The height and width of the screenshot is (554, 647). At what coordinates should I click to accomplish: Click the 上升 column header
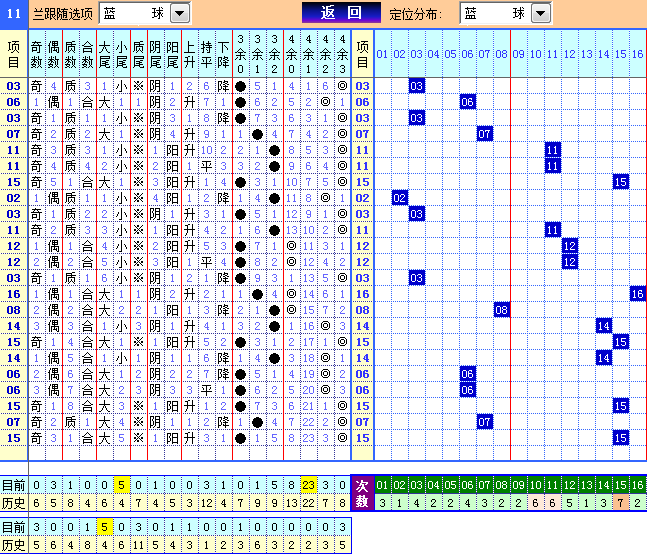[x=189, y=54]
